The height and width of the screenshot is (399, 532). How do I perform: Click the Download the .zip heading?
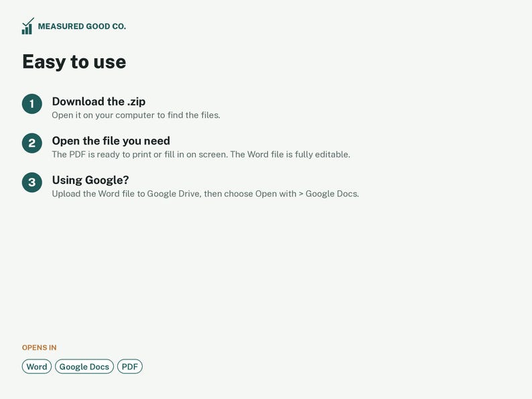(98, 101)
